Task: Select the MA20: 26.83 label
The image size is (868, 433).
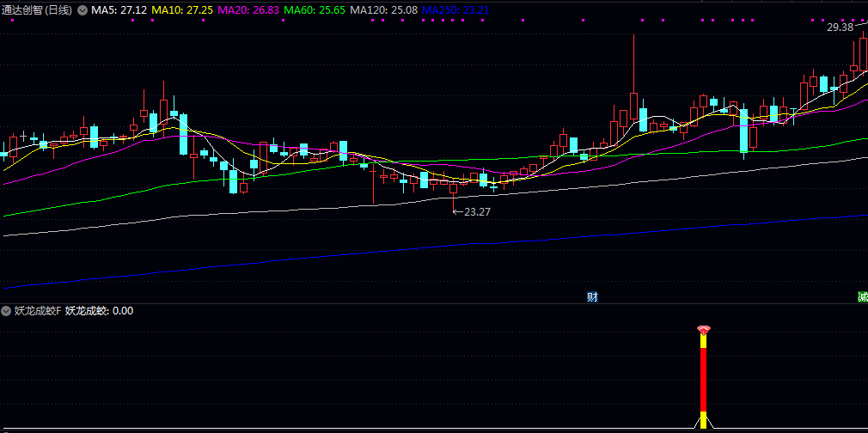Action: point(249,10)
